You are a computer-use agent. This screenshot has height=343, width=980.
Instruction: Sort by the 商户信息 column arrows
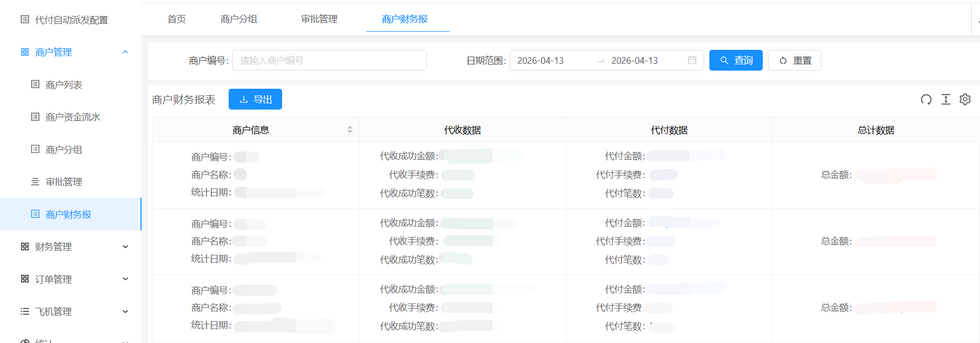[x=350, y=130]
